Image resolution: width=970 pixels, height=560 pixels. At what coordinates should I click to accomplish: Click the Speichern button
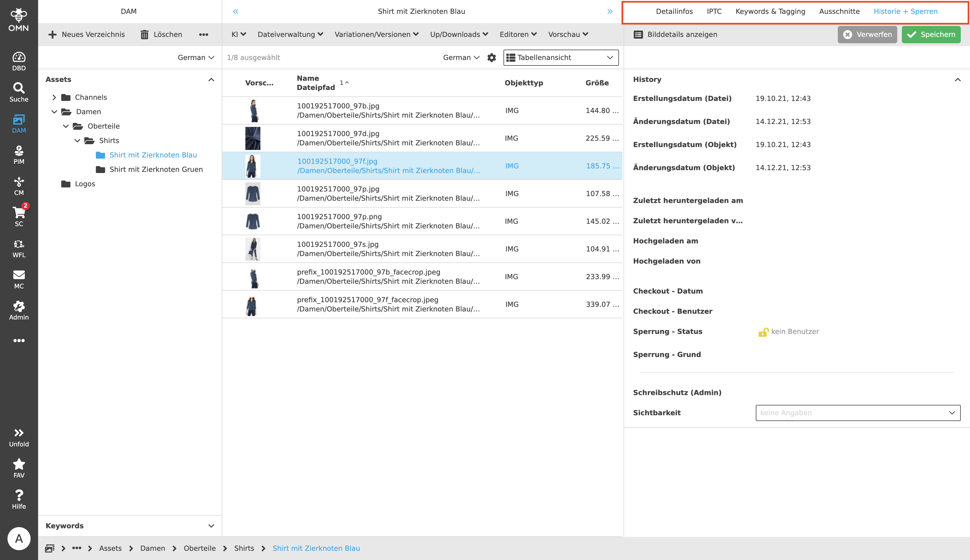click(x=931, y=35)
